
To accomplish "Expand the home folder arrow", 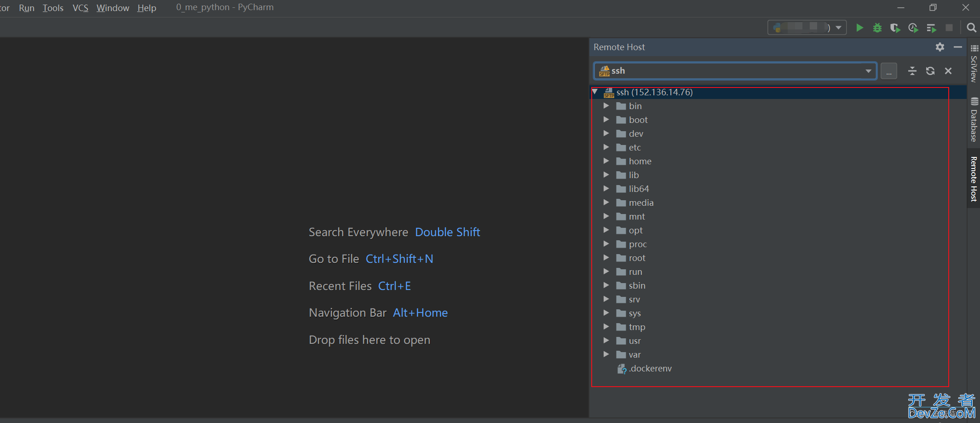I will tap(606, 161).
